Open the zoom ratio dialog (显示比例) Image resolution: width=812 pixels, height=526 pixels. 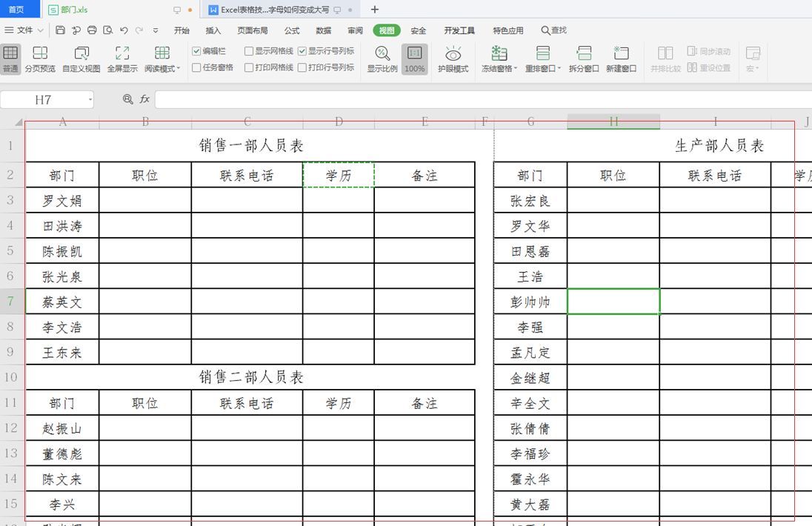382,59
